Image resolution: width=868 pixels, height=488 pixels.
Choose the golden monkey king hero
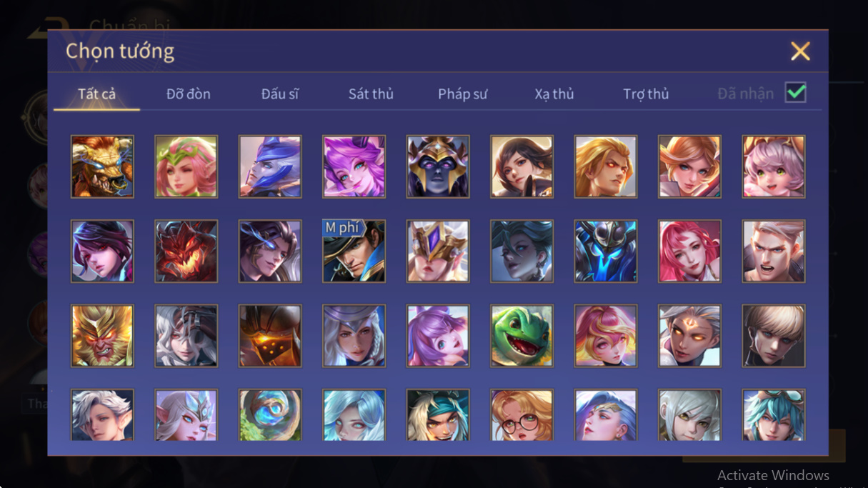coord(102,336)
